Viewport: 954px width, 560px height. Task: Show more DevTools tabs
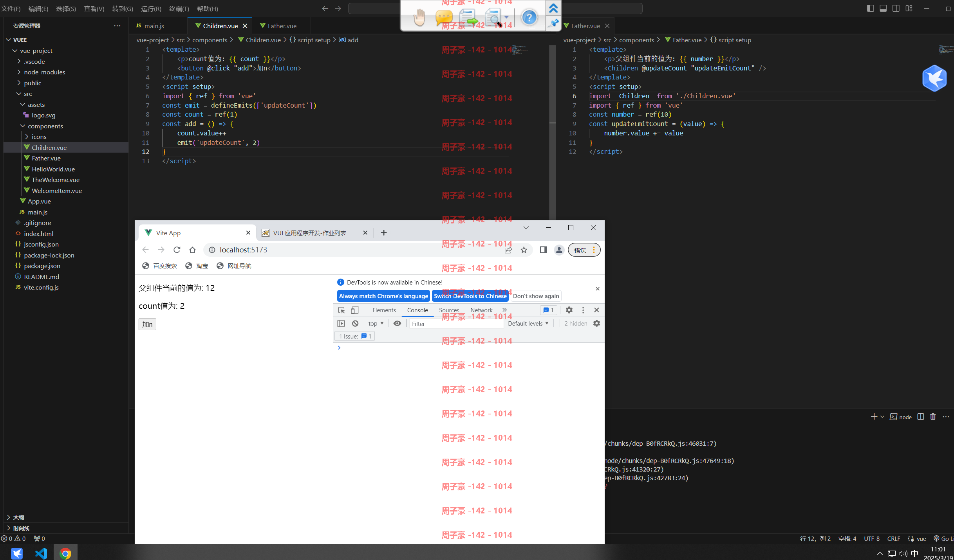(504, 310)
